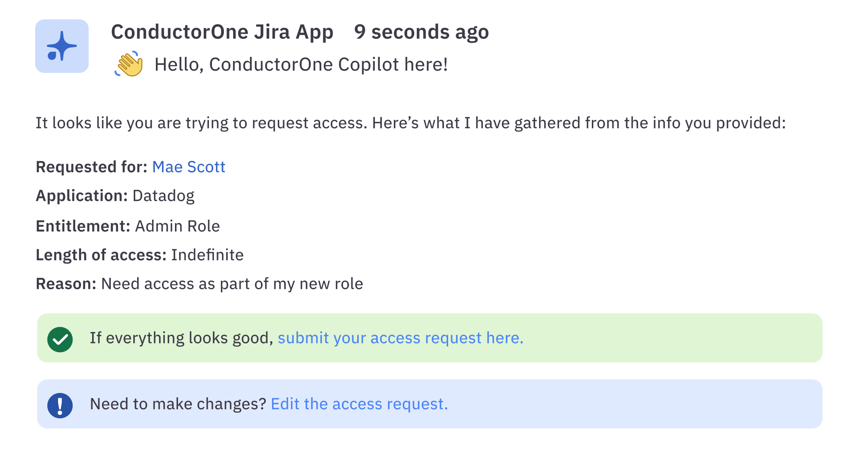The width and height of the screenshot is (868, 460).
Task: Click the "ConductorOne Jira App" author name
Action: click(222, 32)
